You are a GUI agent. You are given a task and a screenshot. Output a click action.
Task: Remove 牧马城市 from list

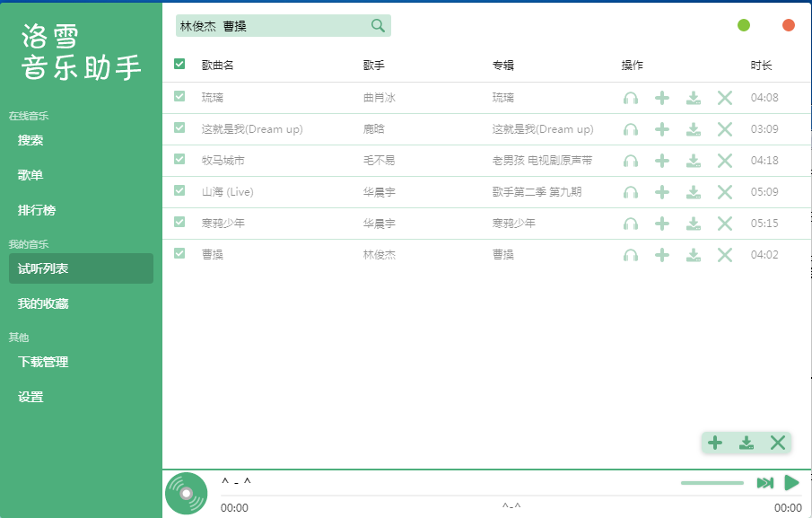[x=725, y=161]
